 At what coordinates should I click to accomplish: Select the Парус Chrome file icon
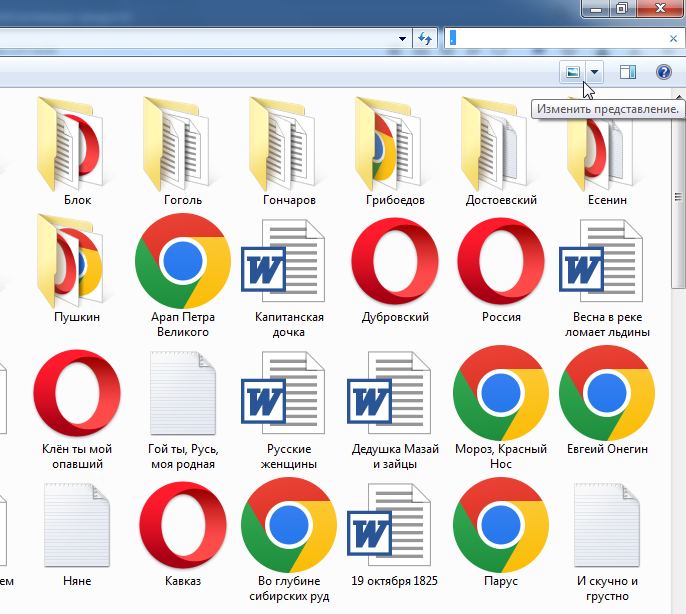point(501,525)
